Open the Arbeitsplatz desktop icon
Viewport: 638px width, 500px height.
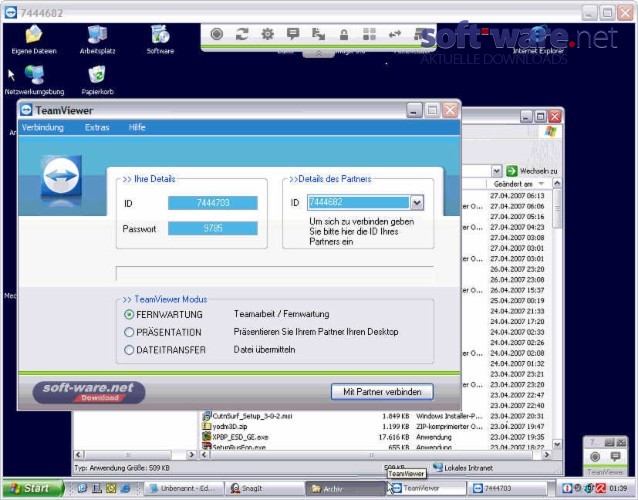(97, 39)
